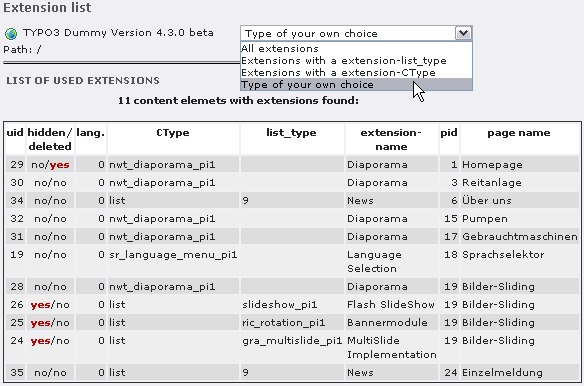Select uid 32 cell
The image size is (584, 386).
click(x=16, y=218)
